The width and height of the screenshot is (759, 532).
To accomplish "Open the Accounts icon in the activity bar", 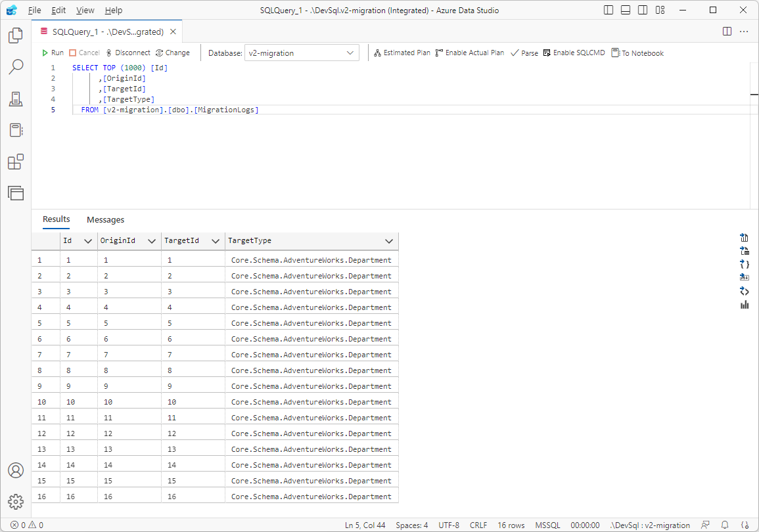I will pos(16,470).
